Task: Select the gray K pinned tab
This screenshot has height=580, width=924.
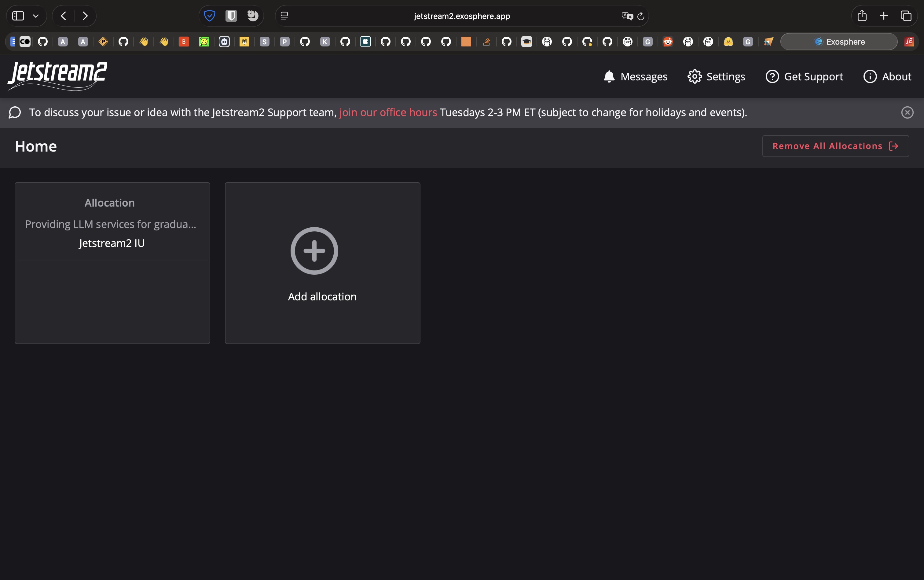Action: pos(325,42)
